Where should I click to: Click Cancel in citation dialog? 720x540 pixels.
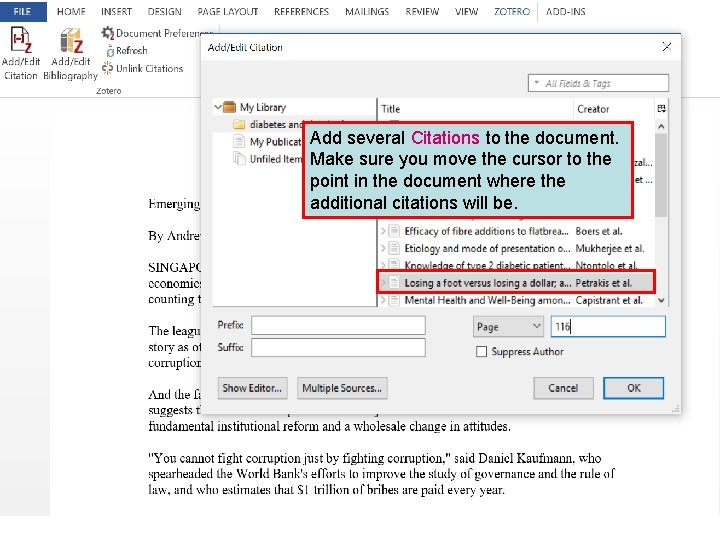[x=563, y=388]
